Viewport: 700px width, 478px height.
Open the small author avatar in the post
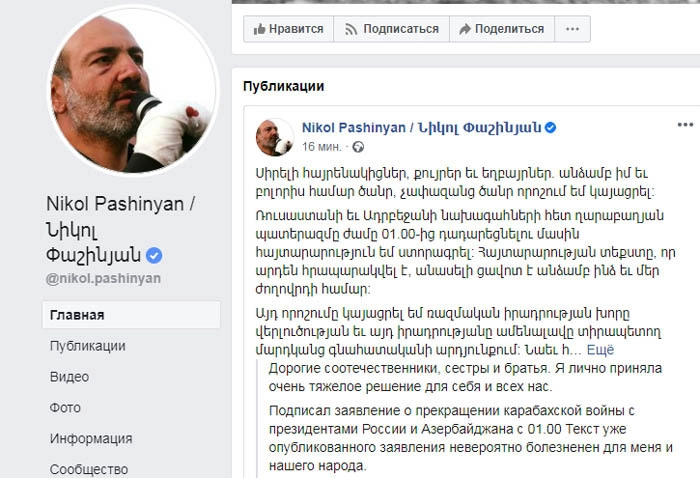point(275,137)
